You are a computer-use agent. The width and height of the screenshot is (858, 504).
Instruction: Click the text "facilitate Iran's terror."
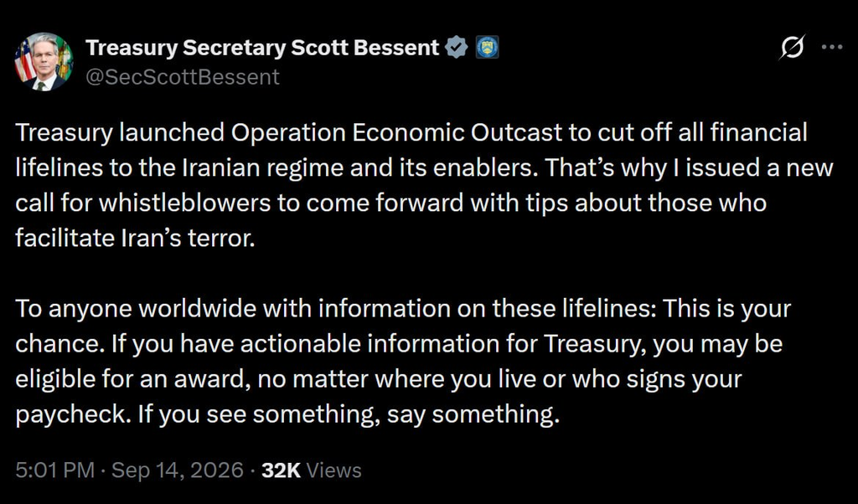point(135,239)
